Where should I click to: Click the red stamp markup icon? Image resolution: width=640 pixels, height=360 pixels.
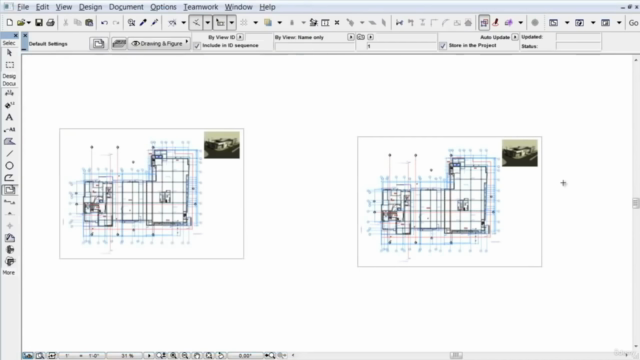496,23
